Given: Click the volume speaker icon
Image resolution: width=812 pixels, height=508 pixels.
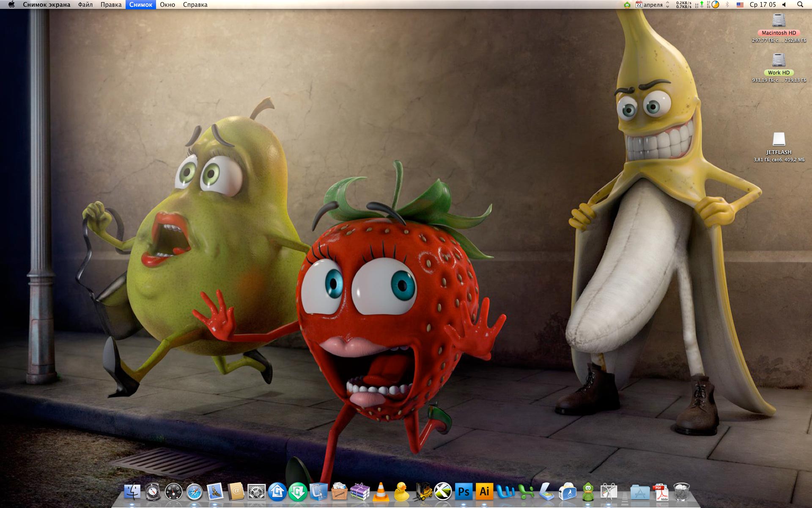Looking at the screenshot, I should (x=784, y=5).
